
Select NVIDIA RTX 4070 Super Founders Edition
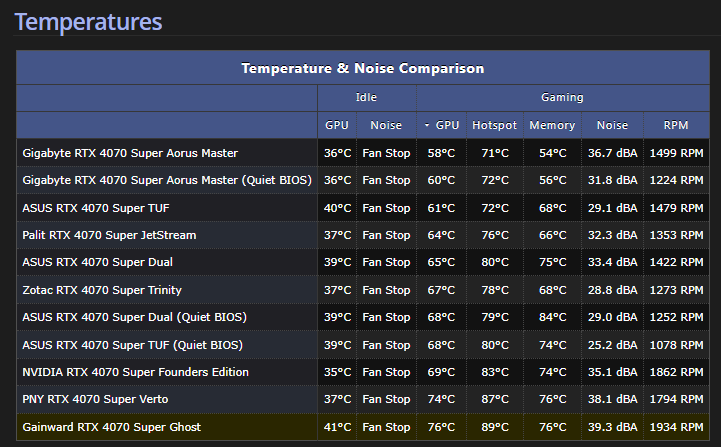click(135, 372)
